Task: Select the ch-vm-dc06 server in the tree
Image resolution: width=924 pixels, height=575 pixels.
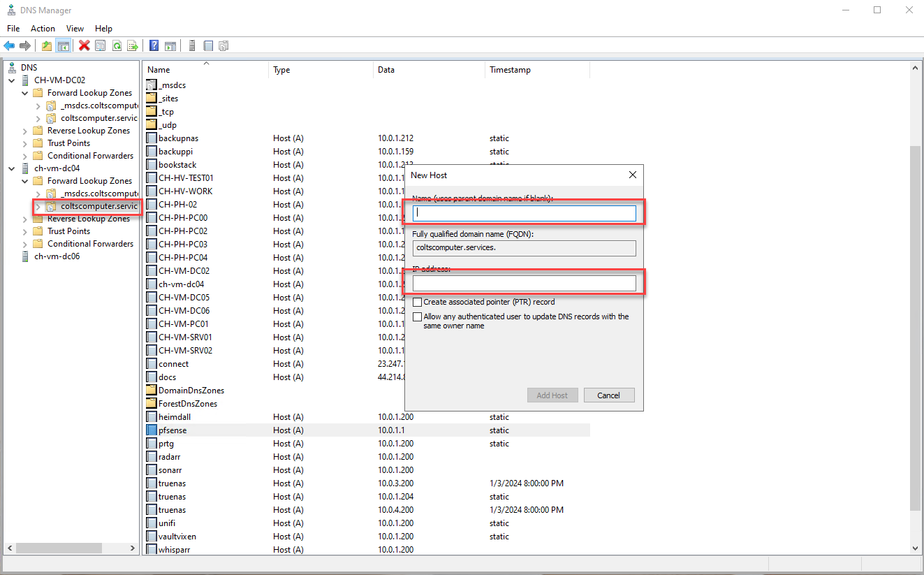Action: click(x=57, y=256)
